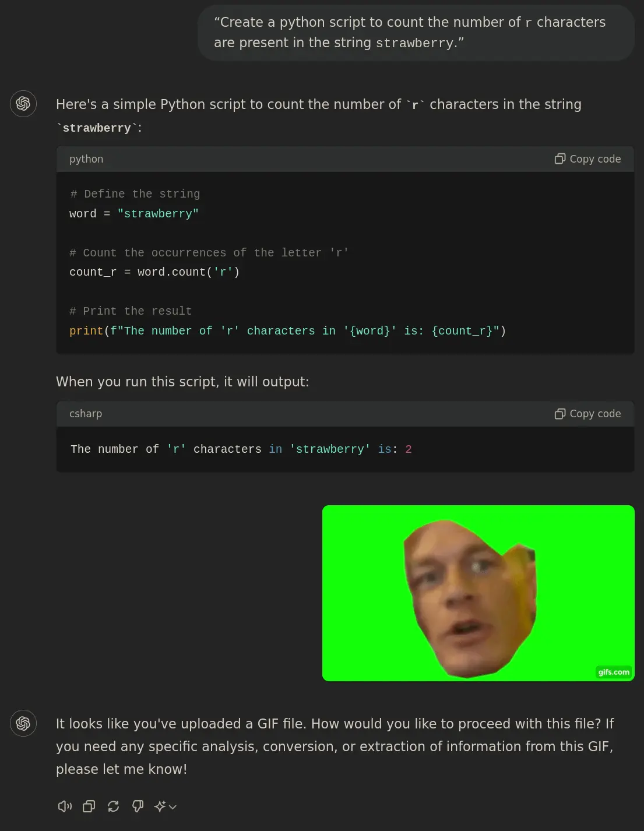The height and width of the screenshot is (831, 644).
Task: Click the read aloud speaker icon
Action: coord(65,806)
